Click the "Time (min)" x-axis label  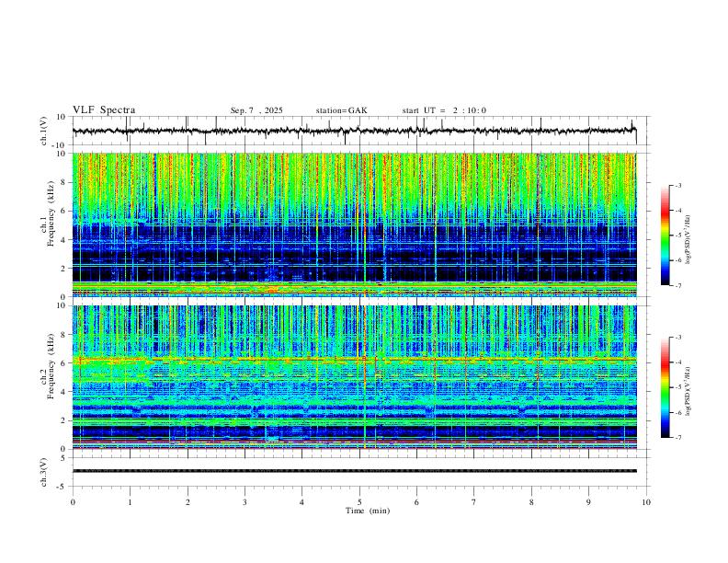tap(368, 511)
